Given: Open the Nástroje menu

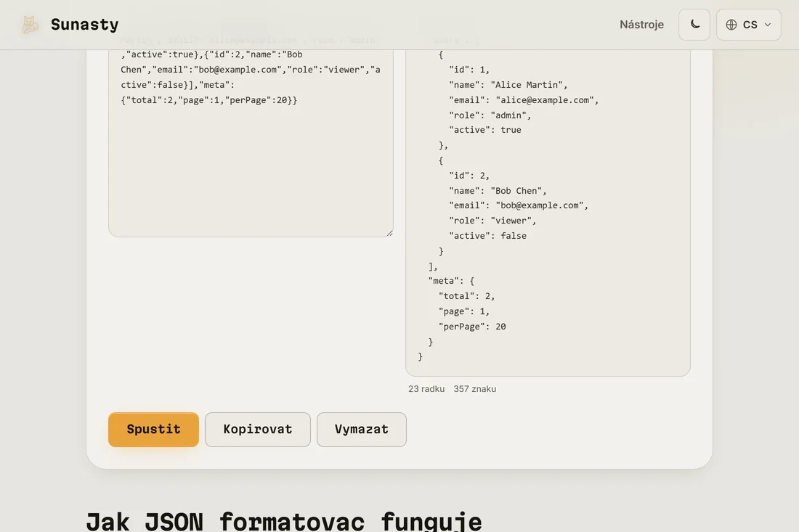Looking at the screenshot, I should tap(641, 25).
